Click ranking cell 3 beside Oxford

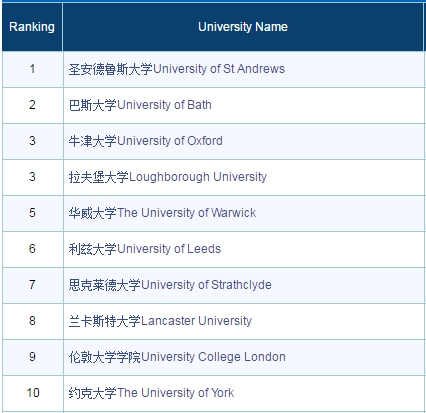32,141
